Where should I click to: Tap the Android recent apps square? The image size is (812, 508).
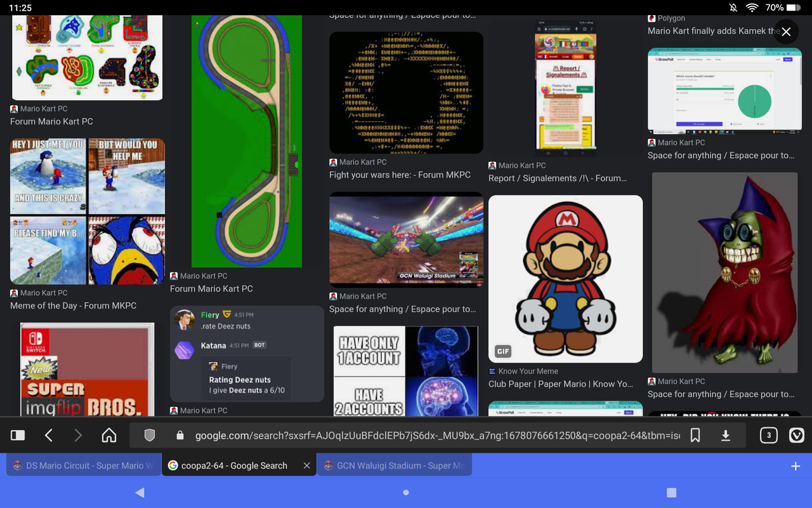coord(671,493)
